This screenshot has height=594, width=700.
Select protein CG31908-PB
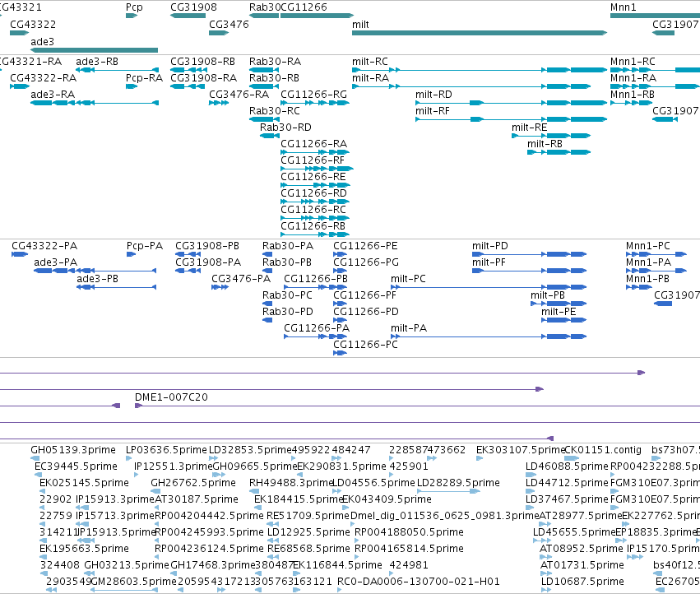point(207,246)
